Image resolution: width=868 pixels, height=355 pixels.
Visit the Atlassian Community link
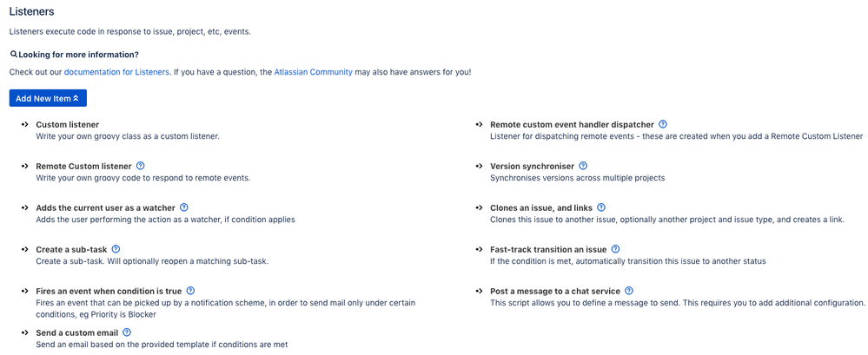314,72
